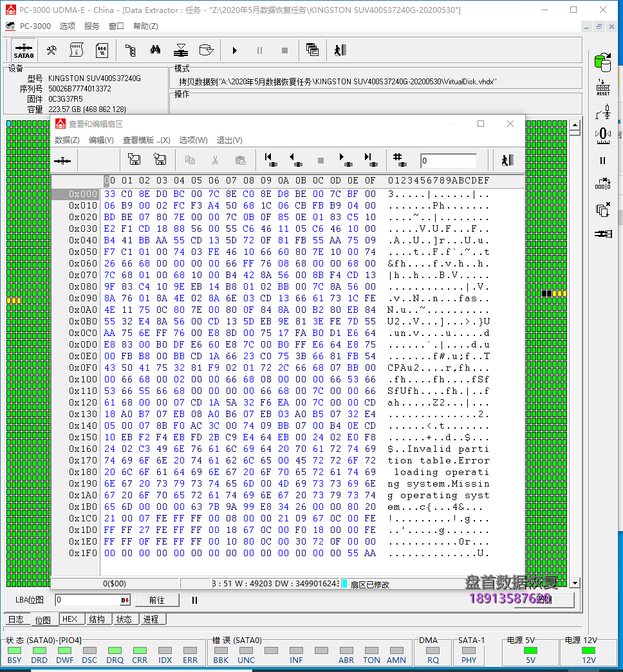Open the 窗口 menu
623x672 pixels.
click(116, 26)
